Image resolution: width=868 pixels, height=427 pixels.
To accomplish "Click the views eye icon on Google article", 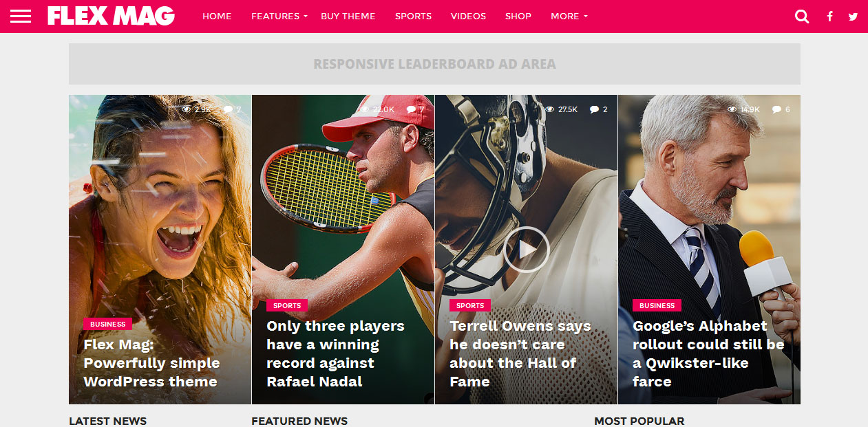I will 732,109.
